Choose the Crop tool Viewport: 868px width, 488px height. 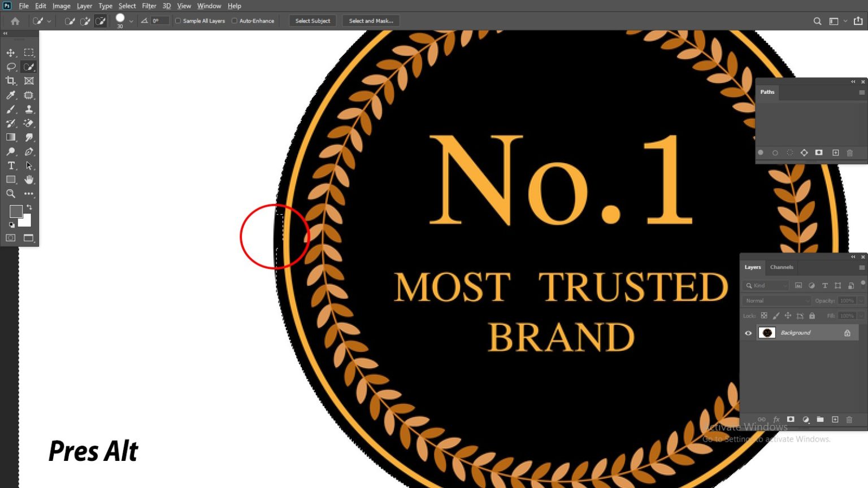coord(11,81)
